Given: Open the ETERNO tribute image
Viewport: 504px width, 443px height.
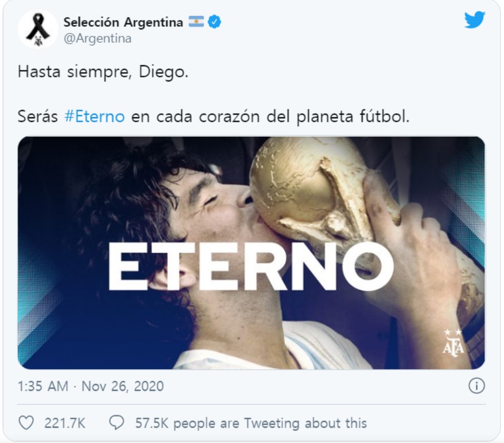Looking at the screenshot, I should tap(251, 253).
